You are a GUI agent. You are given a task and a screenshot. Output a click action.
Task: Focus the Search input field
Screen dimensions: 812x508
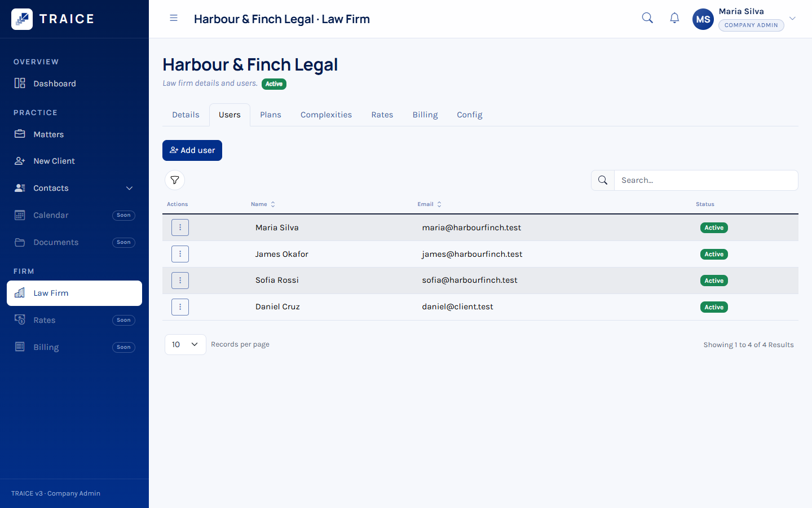coord(706,180)
